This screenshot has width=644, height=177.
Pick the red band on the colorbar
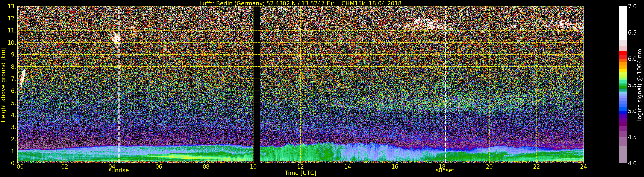[623, 53]
